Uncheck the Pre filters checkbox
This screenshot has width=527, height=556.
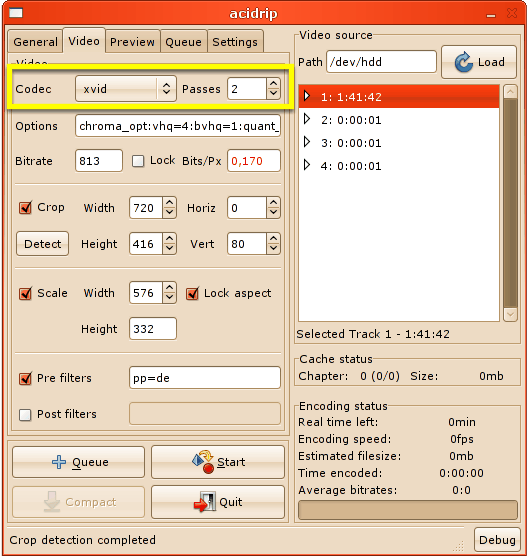[25, 378]
